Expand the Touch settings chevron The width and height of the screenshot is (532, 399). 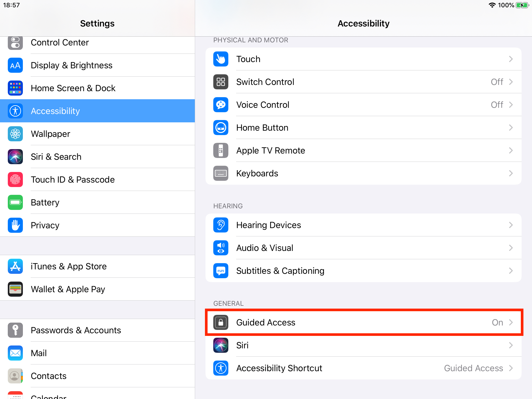pos(511,59)
